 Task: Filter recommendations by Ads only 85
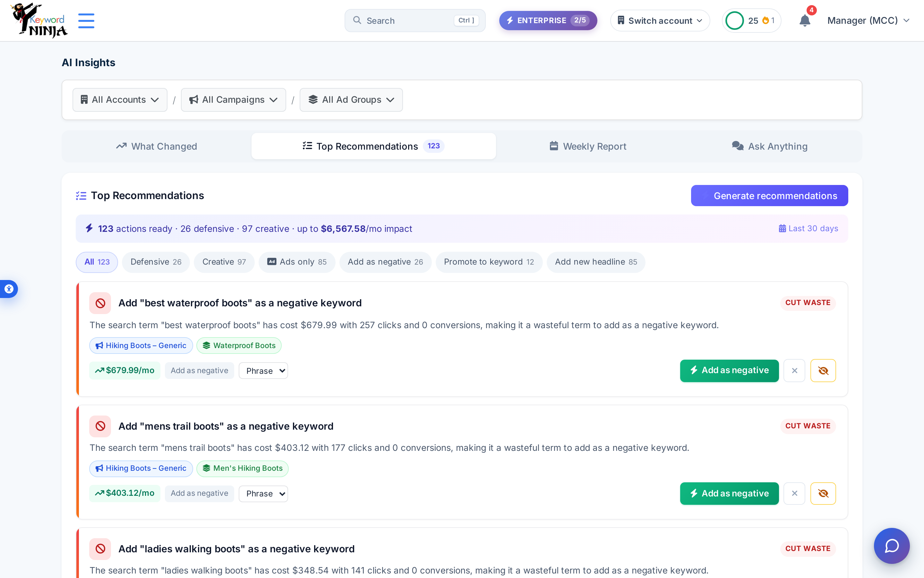pyautogui.click(x=297, y=262)
